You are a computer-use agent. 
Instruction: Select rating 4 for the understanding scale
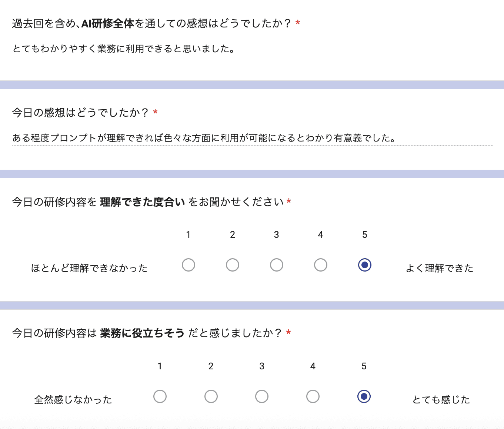tap(320, 265)
